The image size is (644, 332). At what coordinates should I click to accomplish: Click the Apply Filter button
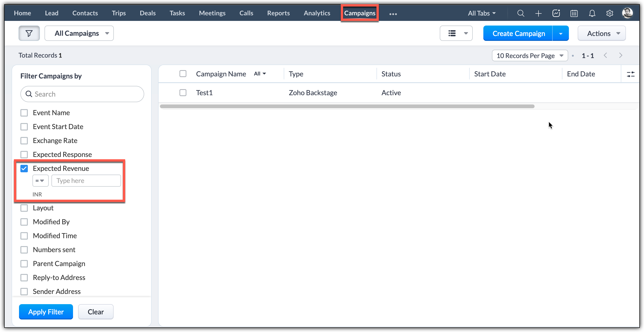pos(46,312)
